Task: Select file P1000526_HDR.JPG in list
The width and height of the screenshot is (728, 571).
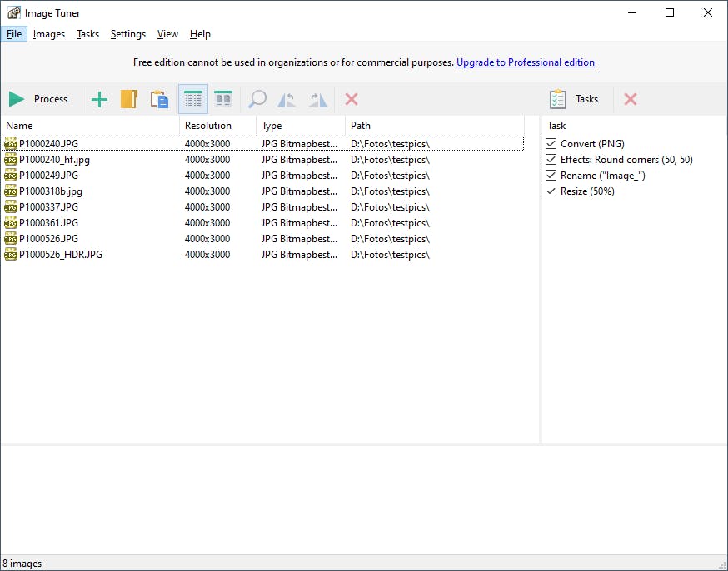Action: click(61, 255)
